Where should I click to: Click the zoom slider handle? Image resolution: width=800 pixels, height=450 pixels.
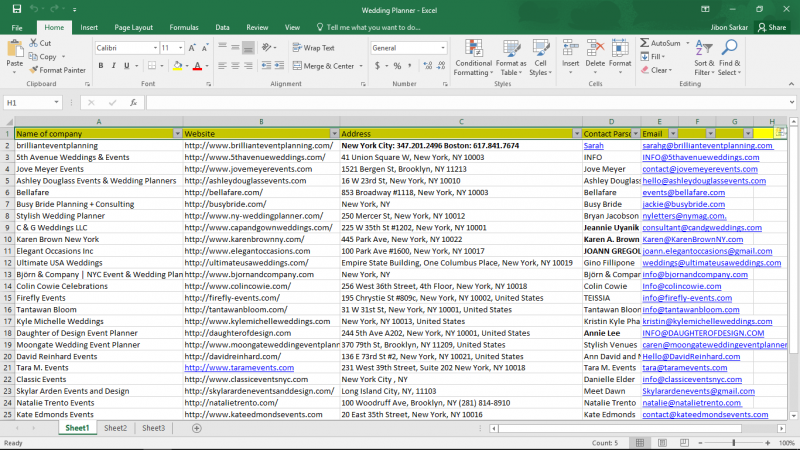coord(734,443)
